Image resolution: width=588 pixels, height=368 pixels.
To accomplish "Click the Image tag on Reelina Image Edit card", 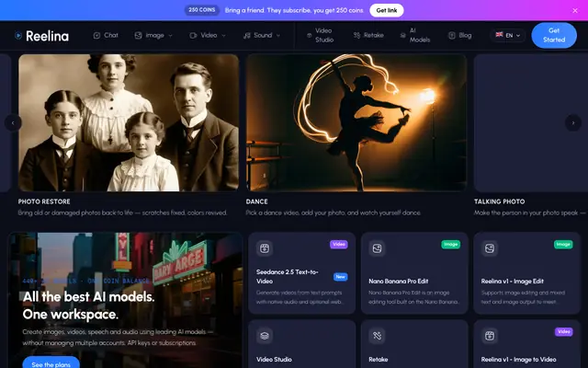I will pos(563,244).
